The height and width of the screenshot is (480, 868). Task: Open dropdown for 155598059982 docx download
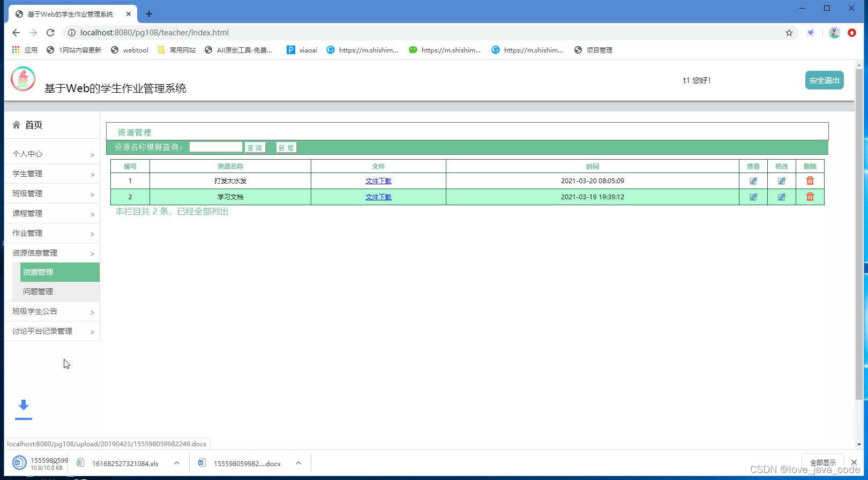click(x=298, y=463)
